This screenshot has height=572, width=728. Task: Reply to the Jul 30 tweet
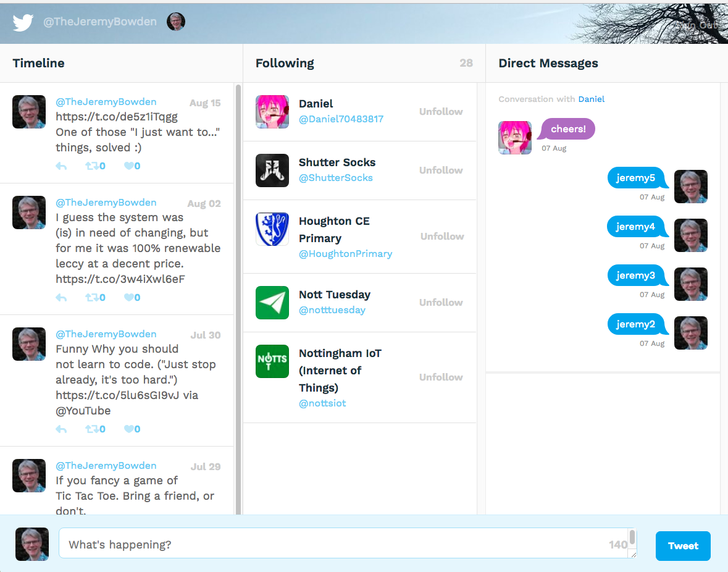[61, 429]
